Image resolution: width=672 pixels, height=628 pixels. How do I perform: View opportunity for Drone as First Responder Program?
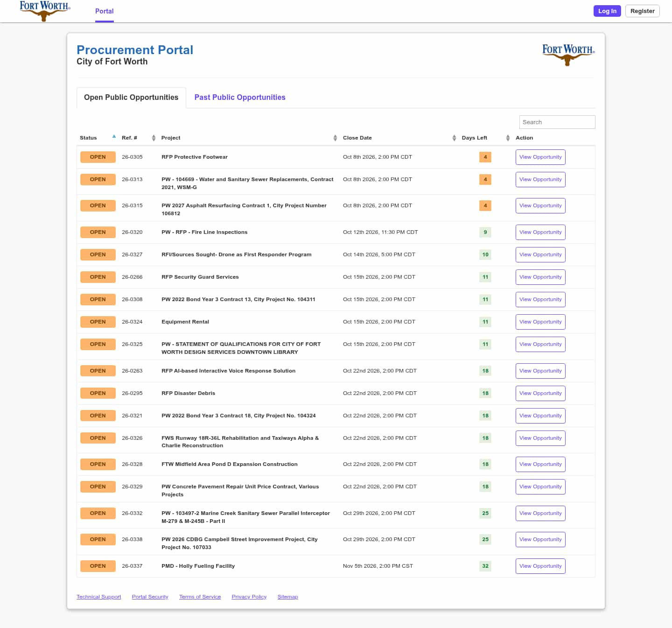540,254
